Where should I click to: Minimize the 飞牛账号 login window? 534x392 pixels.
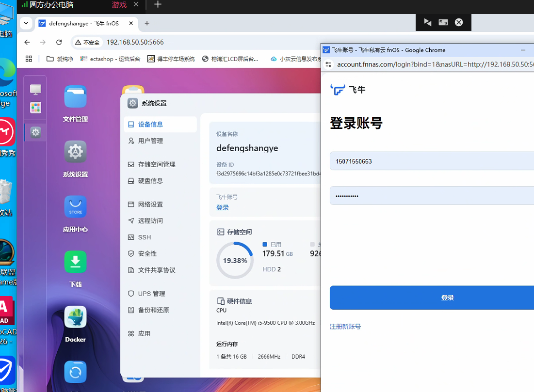tap(523, 50)
